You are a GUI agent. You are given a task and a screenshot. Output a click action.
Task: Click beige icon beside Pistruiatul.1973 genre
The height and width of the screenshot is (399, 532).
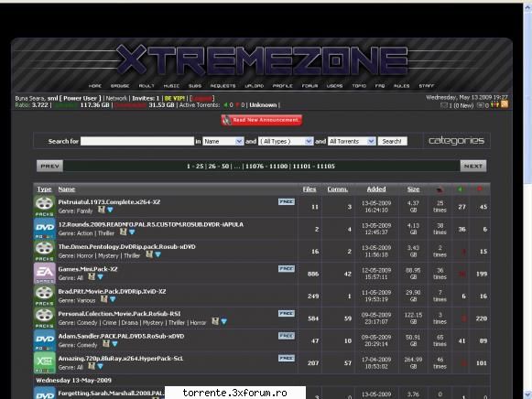[x=101, y=210]
